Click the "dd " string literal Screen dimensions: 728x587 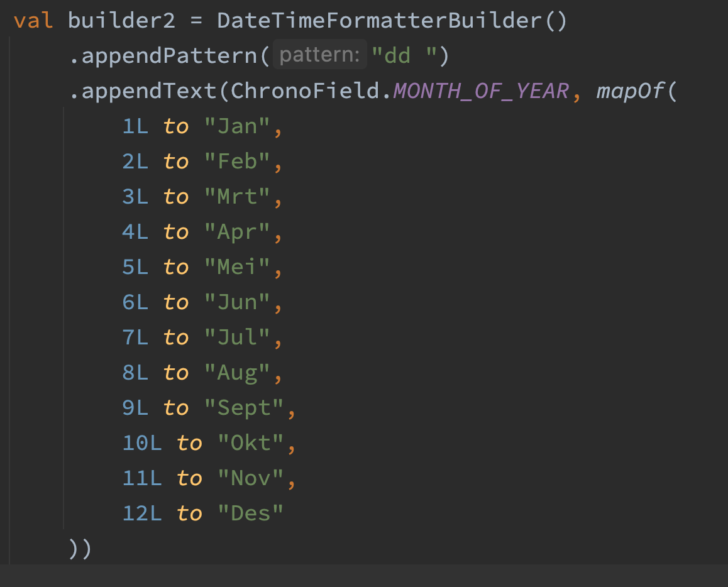(404, 56)
